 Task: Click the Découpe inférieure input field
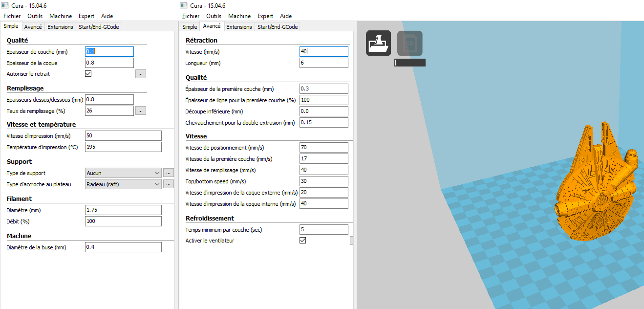click(323, 111)
